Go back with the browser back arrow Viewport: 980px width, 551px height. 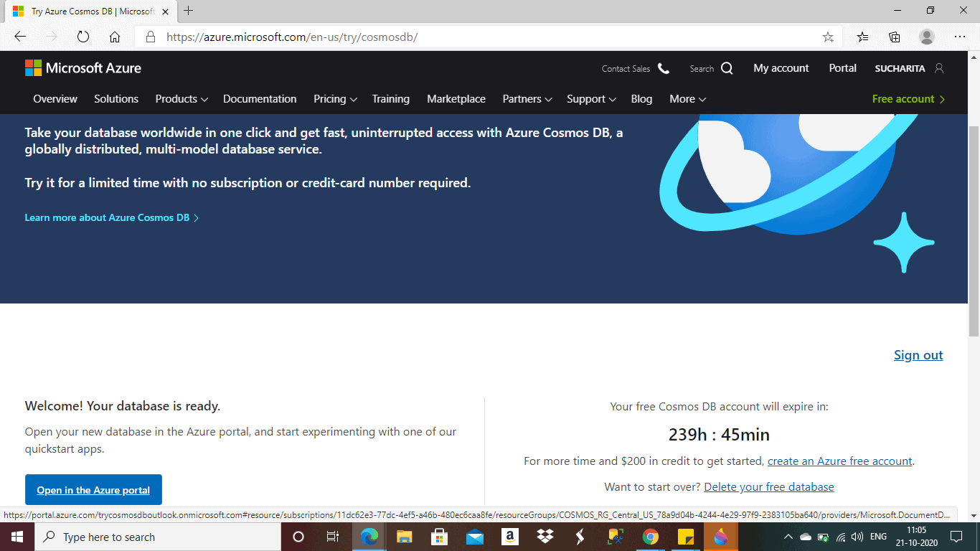[20, 37]
